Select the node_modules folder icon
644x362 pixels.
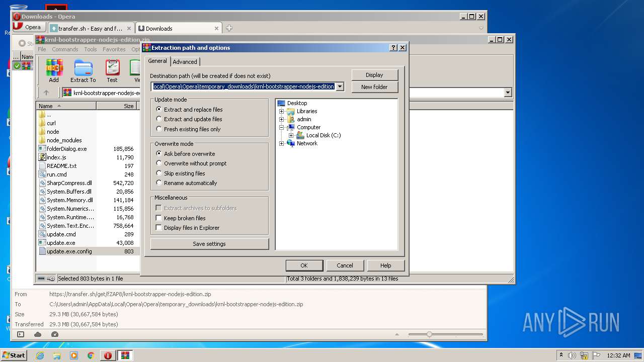coord(42,140)
